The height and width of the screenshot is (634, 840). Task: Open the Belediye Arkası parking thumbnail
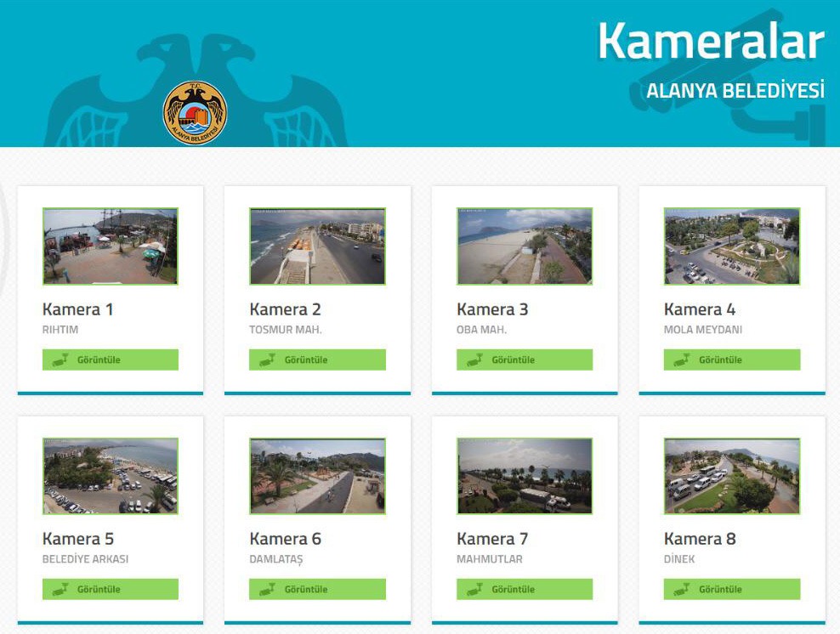(x=111, y=476)
